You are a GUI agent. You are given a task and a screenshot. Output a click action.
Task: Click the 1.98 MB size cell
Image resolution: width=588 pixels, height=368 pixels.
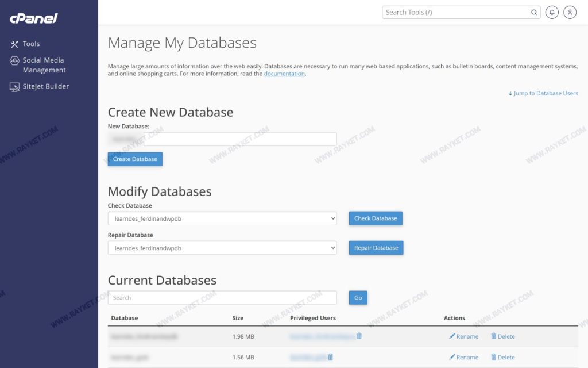pyautogui.click(x=243, y=336)
